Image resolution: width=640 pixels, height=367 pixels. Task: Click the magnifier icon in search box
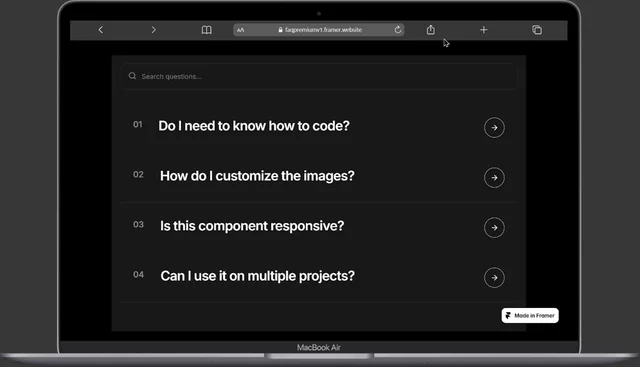tap(132, 76)
